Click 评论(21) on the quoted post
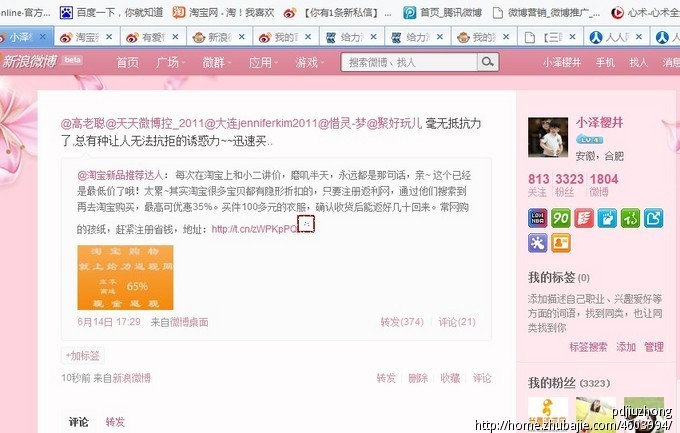This screenshot has width=680, height=433. click(x=457, y=322)
